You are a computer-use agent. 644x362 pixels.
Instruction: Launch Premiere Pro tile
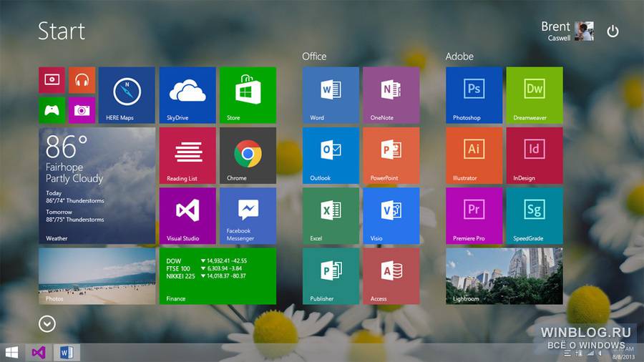pyautogui.click(x=474, y=216)
